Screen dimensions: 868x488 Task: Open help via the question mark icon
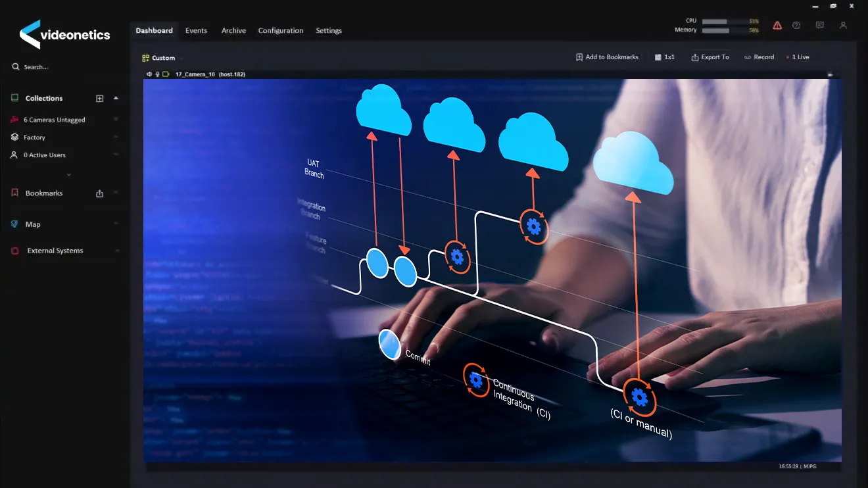click(796, 26)
